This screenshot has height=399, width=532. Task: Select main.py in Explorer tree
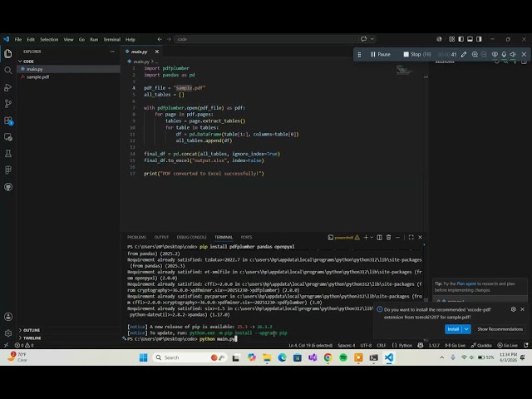(68, 69)
